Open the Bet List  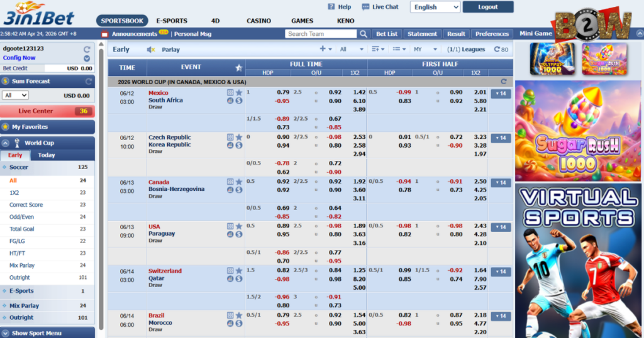click(387, 34)
